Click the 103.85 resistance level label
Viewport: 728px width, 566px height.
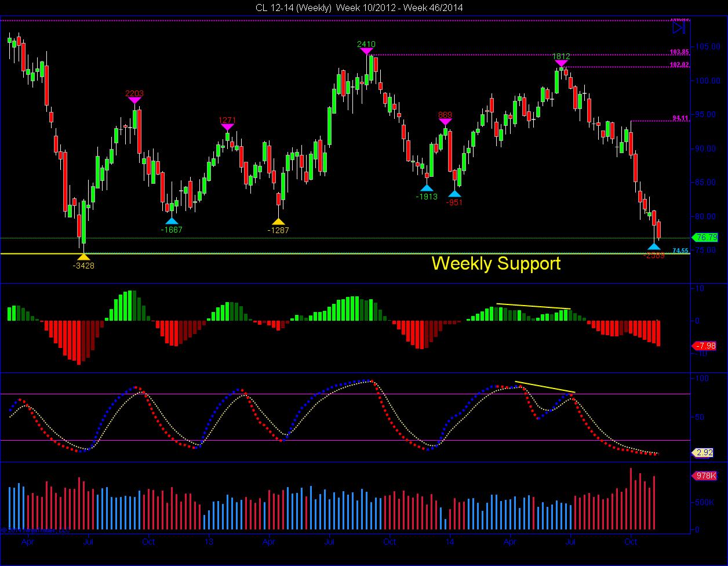pyautogui.click(x=679, y=52)
